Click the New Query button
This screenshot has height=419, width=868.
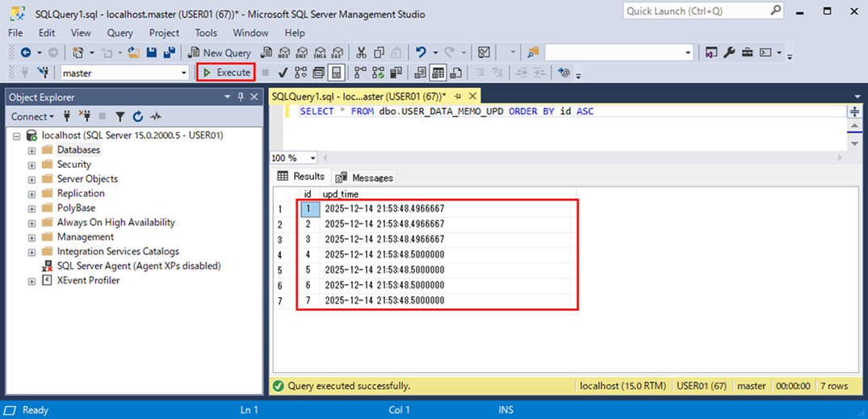coord(220,52)
